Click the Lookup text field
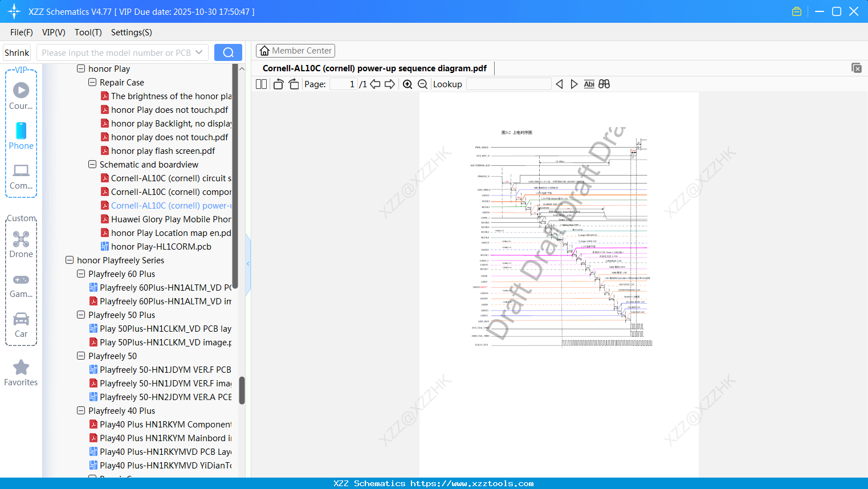This screenshot has height=489, width=868. pos(508,84)
